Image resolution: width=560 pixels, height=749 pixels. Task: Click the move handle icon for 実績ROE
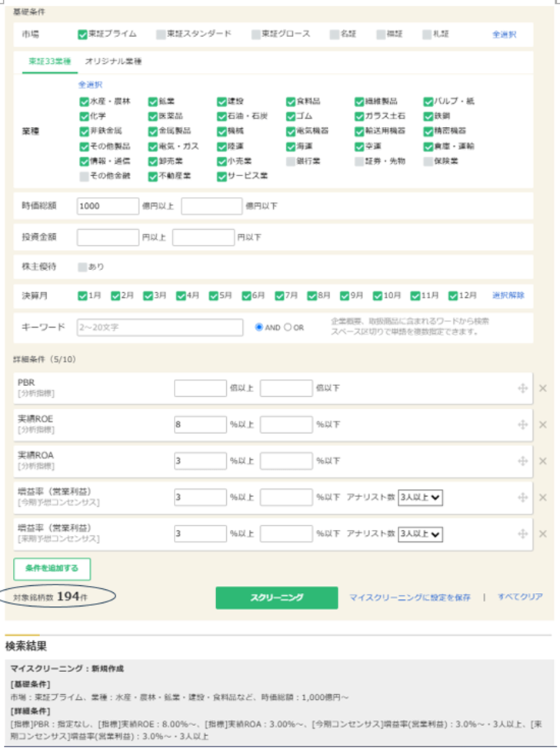coord(523,424)
